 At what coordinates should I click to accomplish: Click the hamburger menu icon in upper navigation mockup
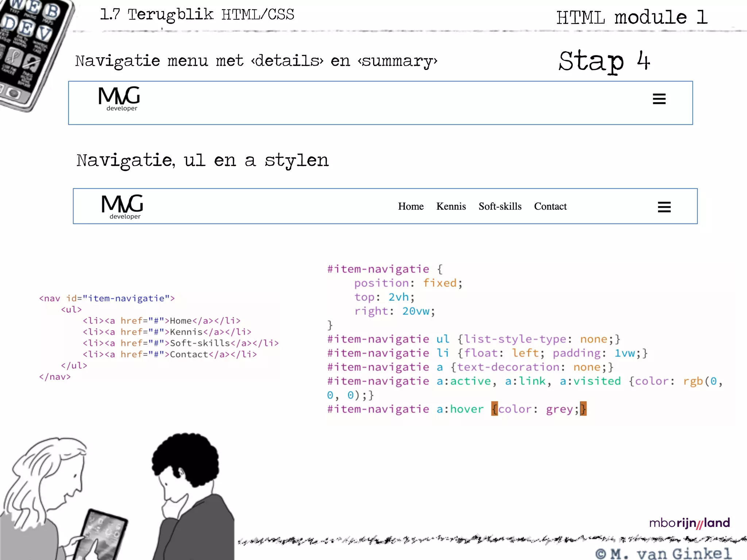(x=659, y=99)
